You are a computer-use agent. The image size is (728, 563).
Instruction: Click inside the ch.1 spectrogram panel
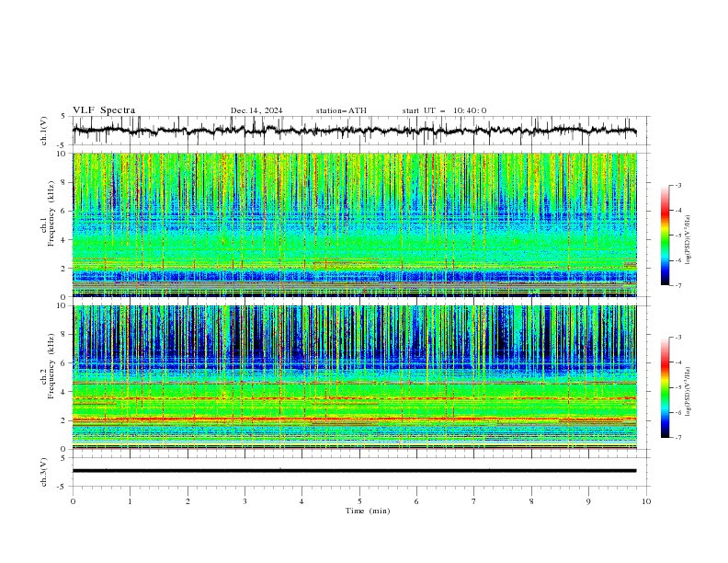point(354,224)
